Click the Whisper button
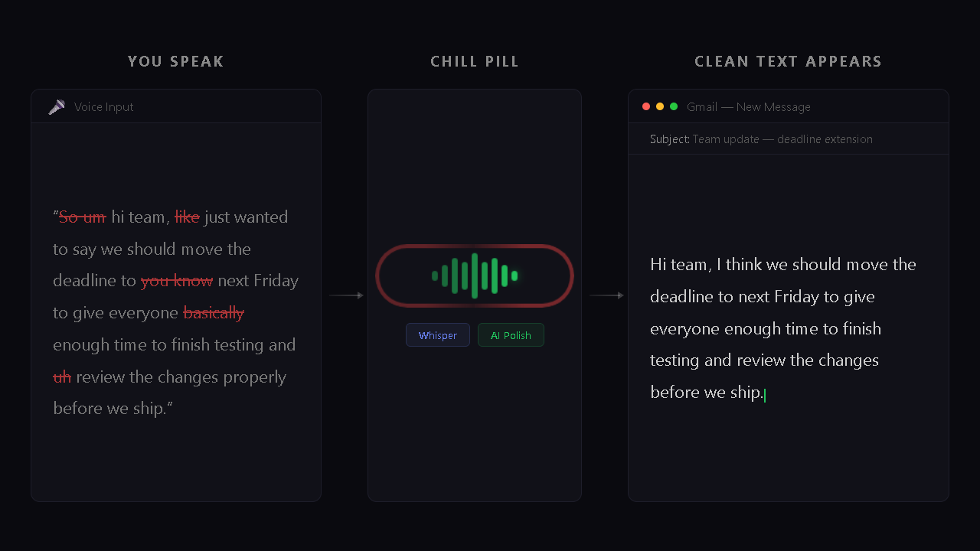Image resolution: width=980 pixels, height=551 pixels. (437, 334)
